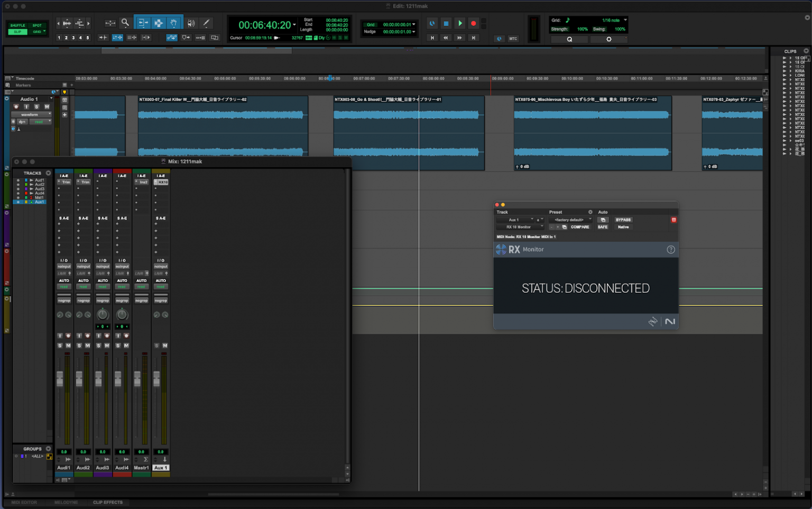Switch edit mode to SHUFFLE

(17, 25)
